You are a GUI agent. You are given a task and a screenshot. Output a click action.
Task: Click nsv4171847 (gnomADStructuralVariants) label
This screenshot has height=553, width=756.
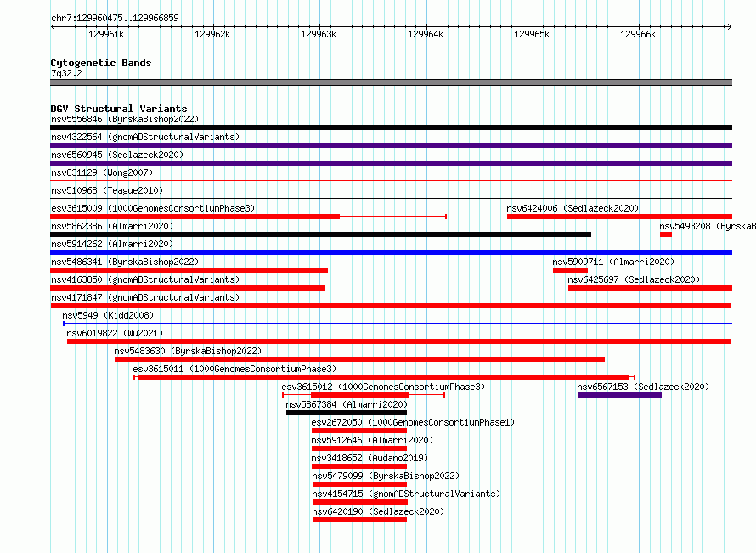coord(145,297)
